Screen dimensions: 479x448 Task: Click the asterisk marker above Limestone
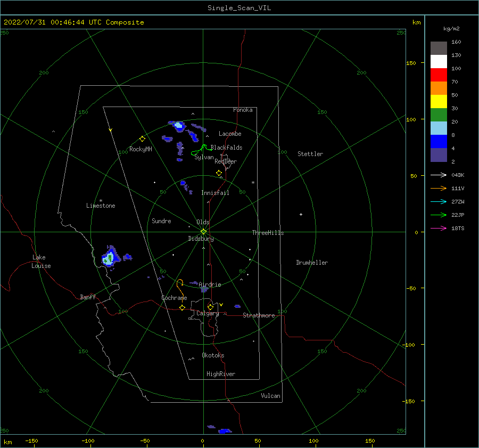pyautogui.click(x=101, y=201)
